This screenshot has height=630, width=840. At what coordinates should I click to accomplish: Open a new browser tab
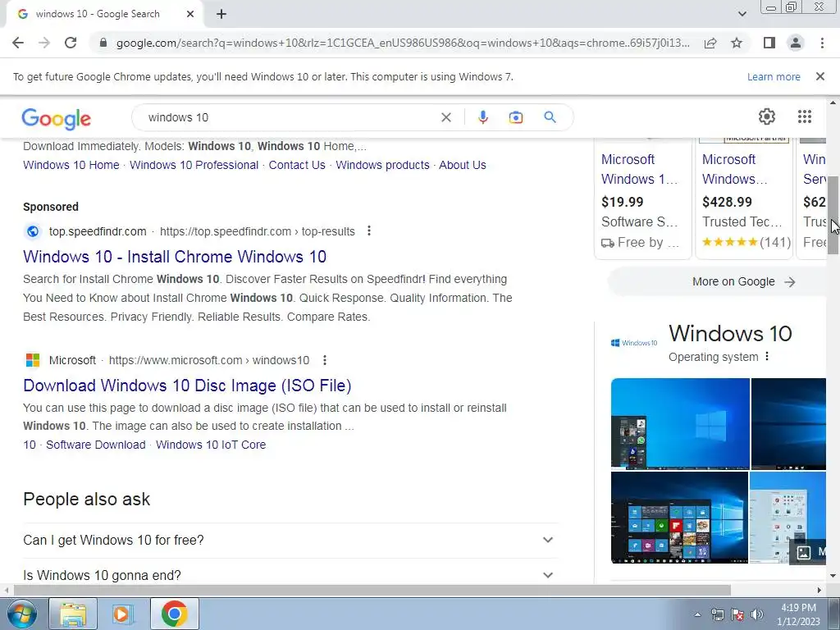pos(221,15)
